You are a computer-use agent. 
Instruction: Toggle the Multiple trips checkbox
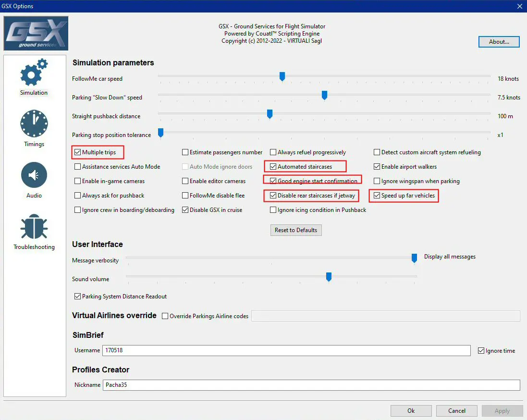point(78,152)
